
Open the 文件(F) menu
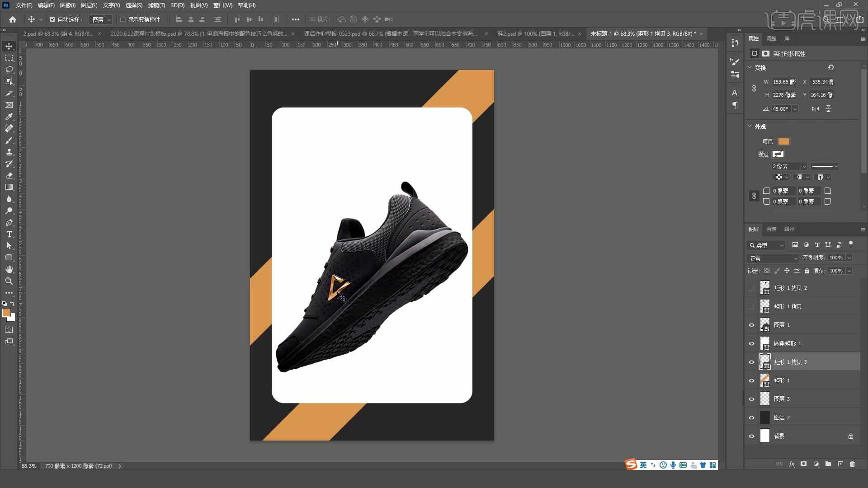pos(24,5)
